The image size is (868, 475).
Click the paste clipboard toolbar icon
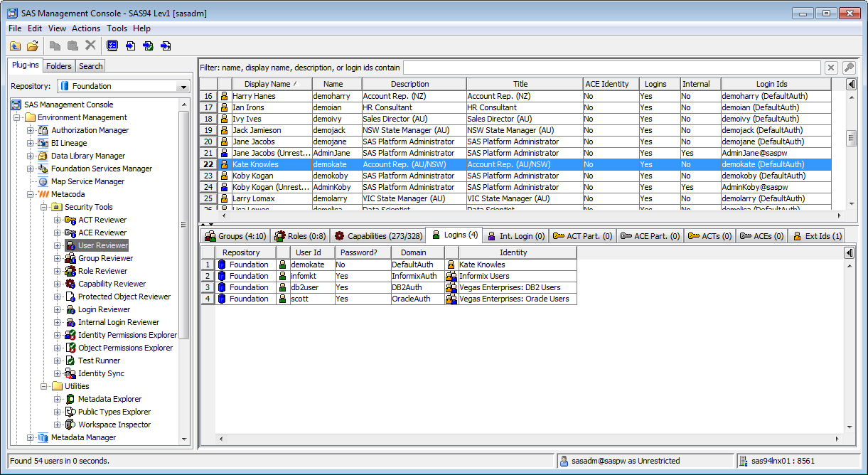pyautogui.click(x=73, y=46)
